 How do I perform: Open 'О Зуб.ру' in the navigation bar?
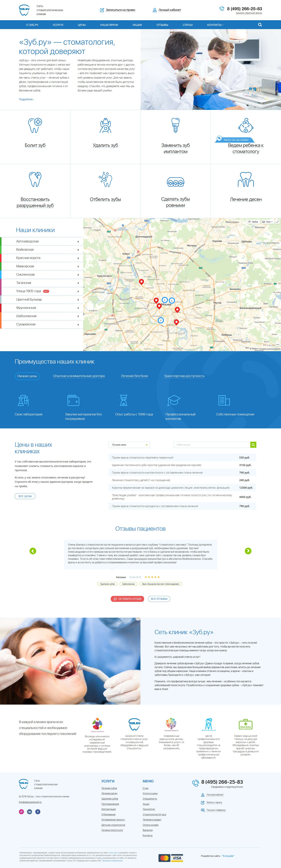tap(32, 25)
